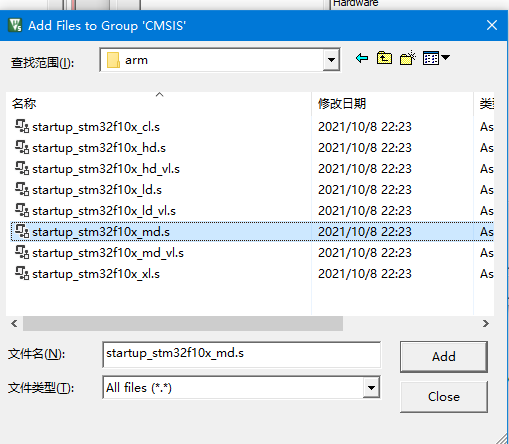The image size is (509, 444).
Task: Close the Add Files dialog with X
Action: 492,25
